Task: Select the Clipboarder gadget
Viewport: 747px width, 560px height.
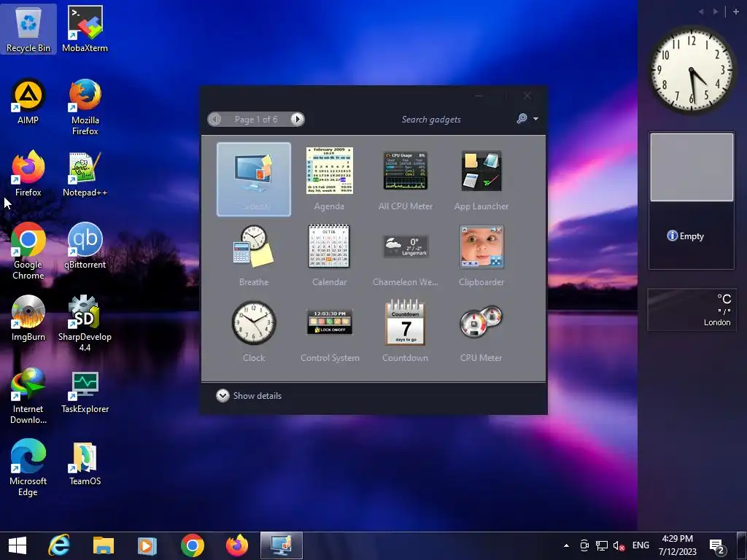Action: coord(481,254)
